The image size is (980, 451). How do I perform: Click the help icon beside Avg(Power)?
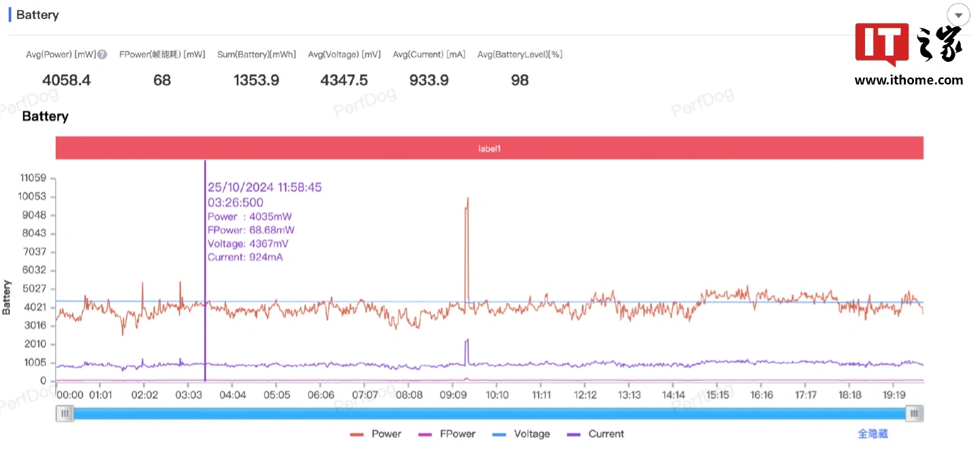[102, 54]
